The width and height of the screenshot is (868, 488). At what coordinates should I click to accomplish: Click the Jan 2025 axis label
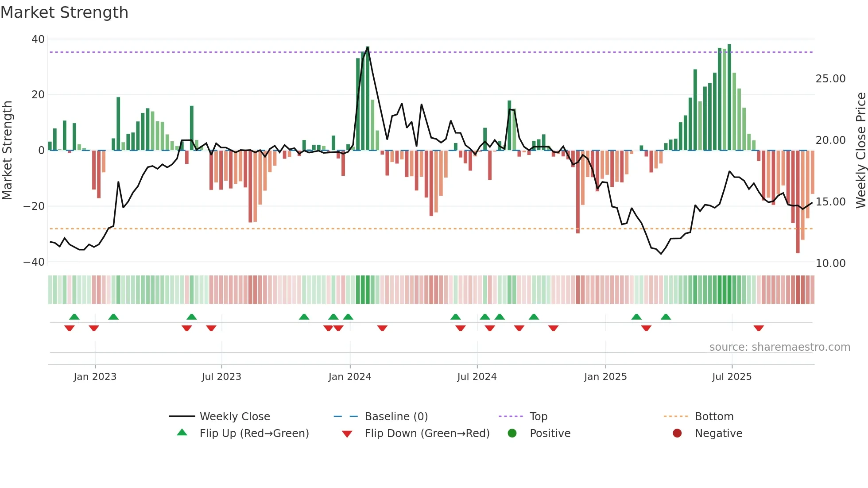pyautogui.click(x=605, y=377)
